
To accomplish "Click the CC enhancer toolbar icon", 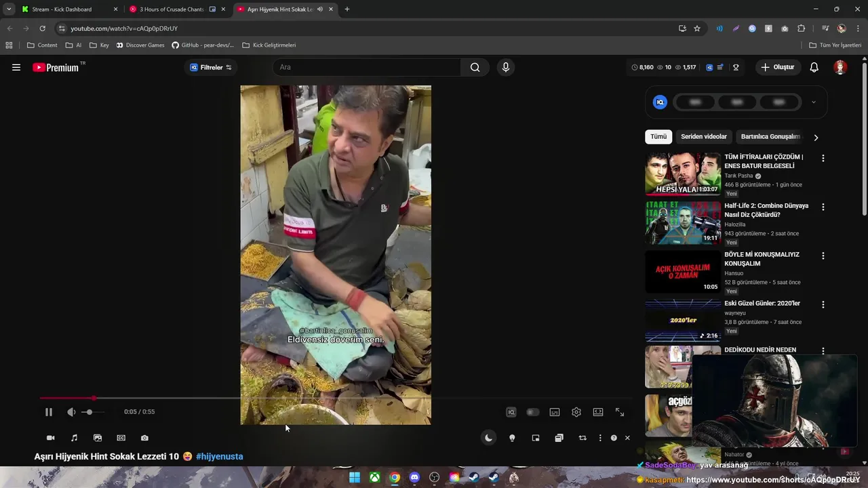I will (x=121, y=438).
